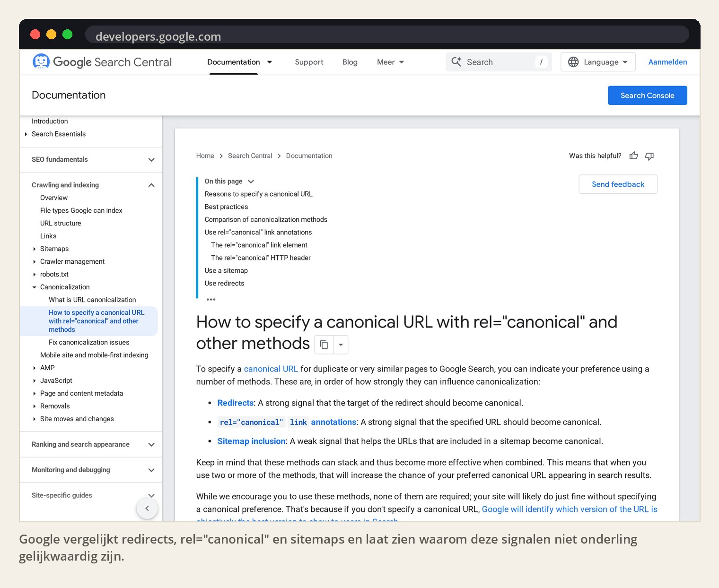Viewport: 719px width, 588px height.
Task: Open the Documentation dropdown arrow
Action: click(270, 62)
